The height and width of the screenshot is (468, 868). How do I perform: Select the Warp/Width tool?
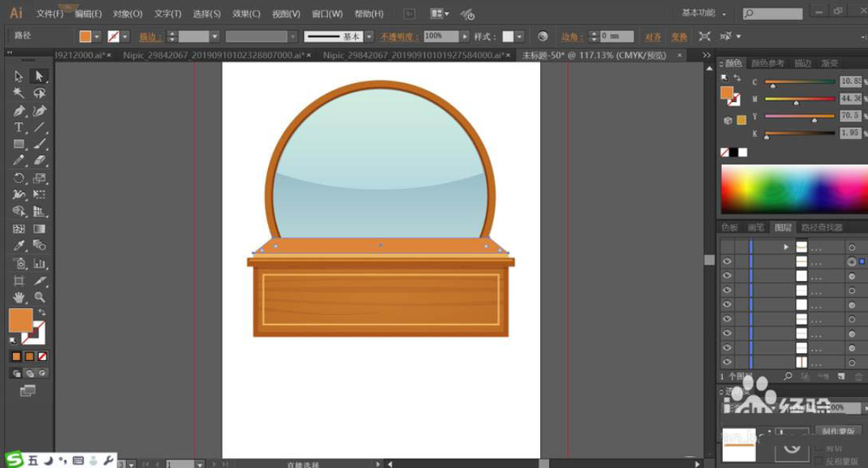click(x=18, y=194)
